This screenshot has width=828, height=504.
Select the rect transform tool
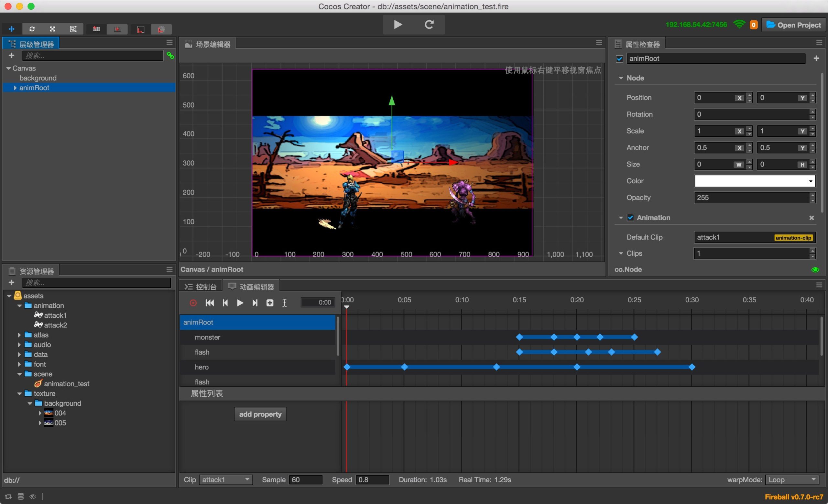pos(73,29)
